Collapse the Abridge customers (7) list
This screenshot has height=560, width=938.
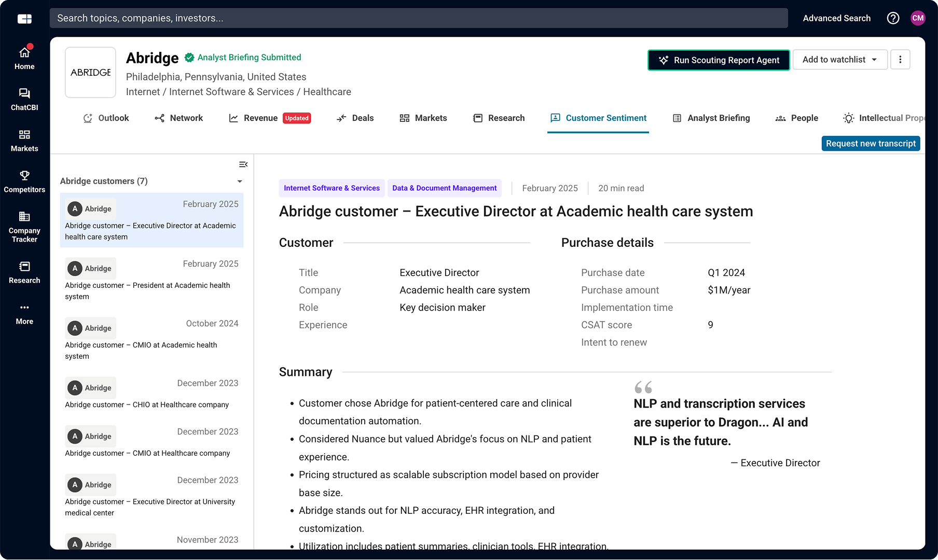[x=240, y=181]
